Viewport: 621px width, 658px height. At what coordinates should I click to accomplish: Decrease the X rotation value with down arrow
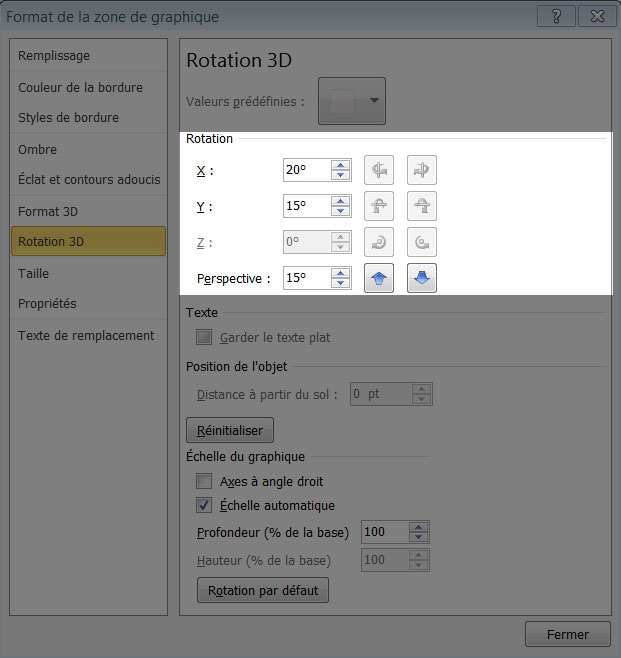pos(340,175)
